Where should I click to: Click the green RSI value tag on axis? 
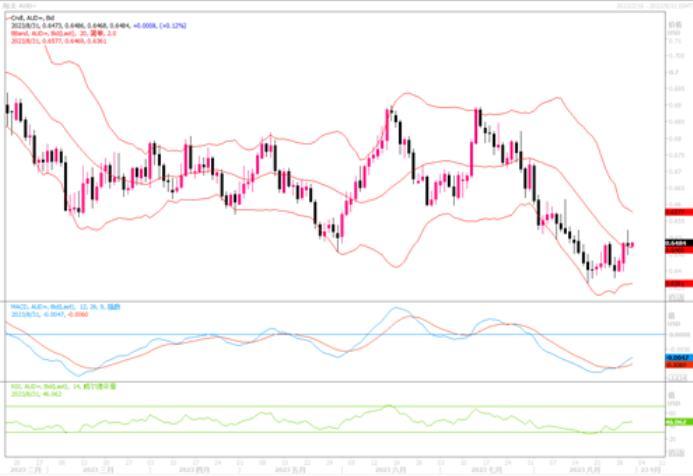678,423
